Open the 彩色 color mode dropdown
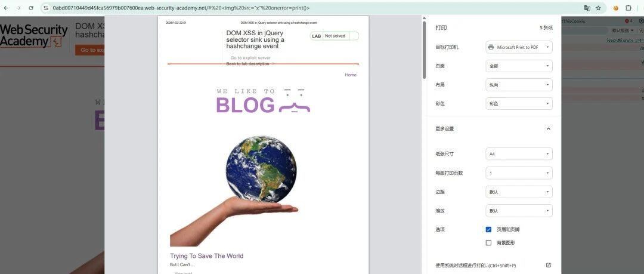 pyautogui.click(x=519, y=104)
